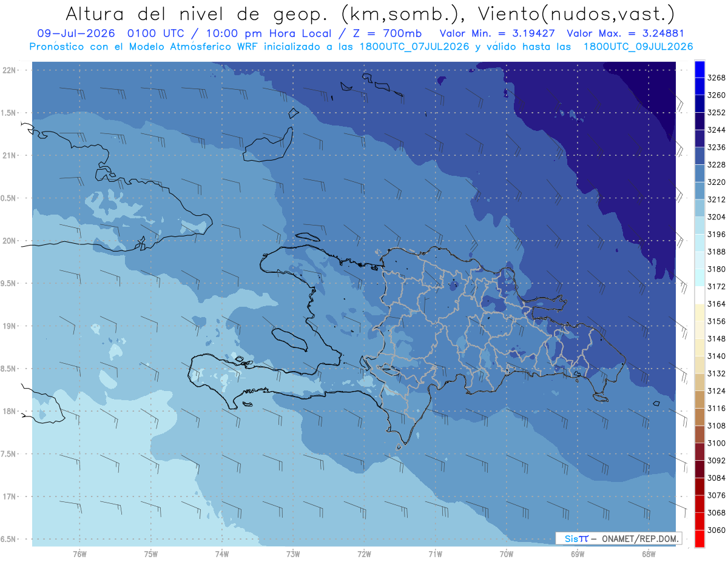Click the 'Z = 700mb' level text
The image size is (728, 562).
click(x=384, y=34)
